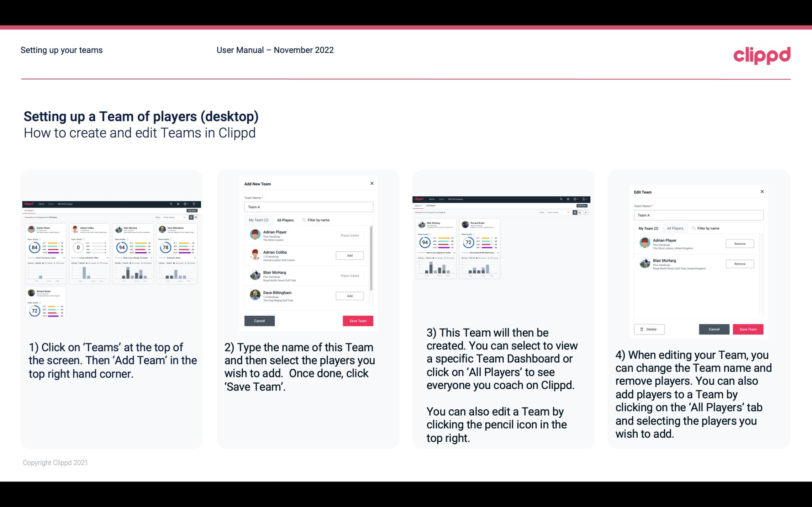Click the Clippd logo in top right
The image size is (812, 507).
point(762,54)
